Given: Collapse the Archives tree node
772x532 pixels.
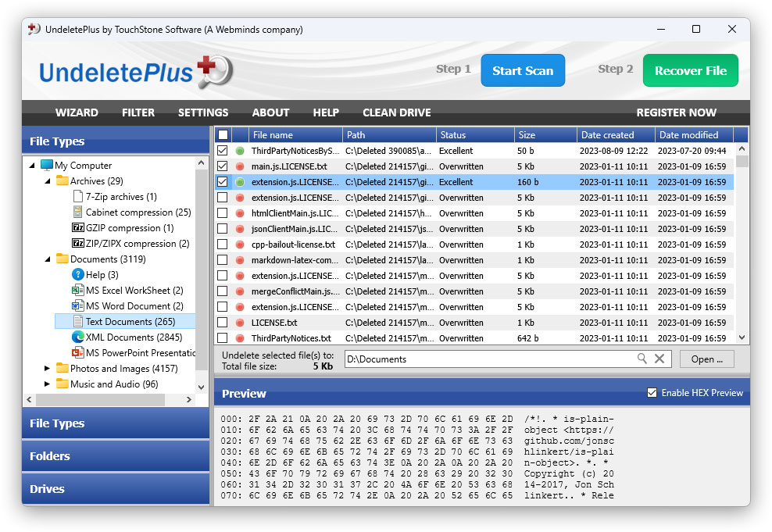Looking at the screenshot, I should [x=48, y=181].
